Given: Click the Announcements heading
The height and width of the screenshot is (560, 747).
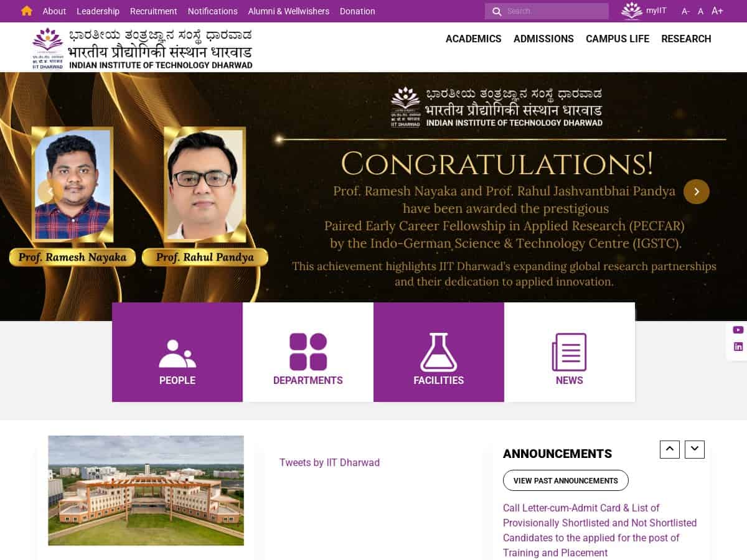Looking at the screenshot, I should point(557,454).
